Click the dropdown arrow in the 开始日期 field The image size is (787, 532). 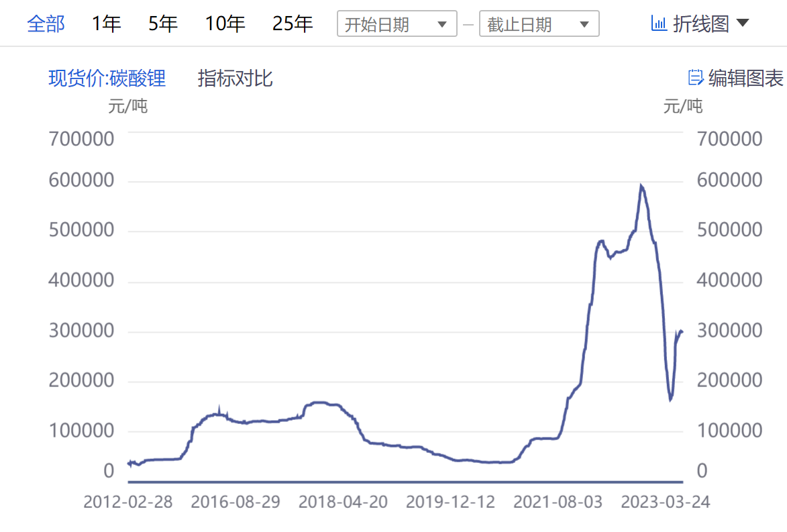pos(443,23)
